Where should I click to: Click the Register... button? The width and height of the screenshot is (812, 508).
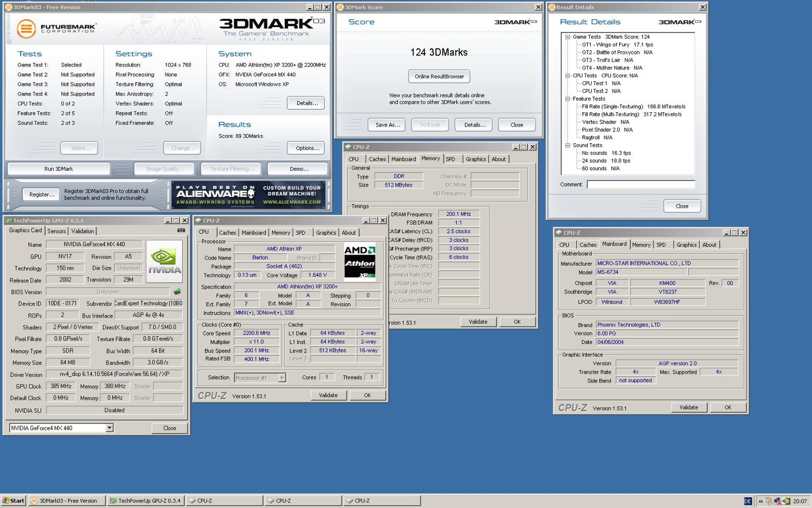tap(42, 195)
